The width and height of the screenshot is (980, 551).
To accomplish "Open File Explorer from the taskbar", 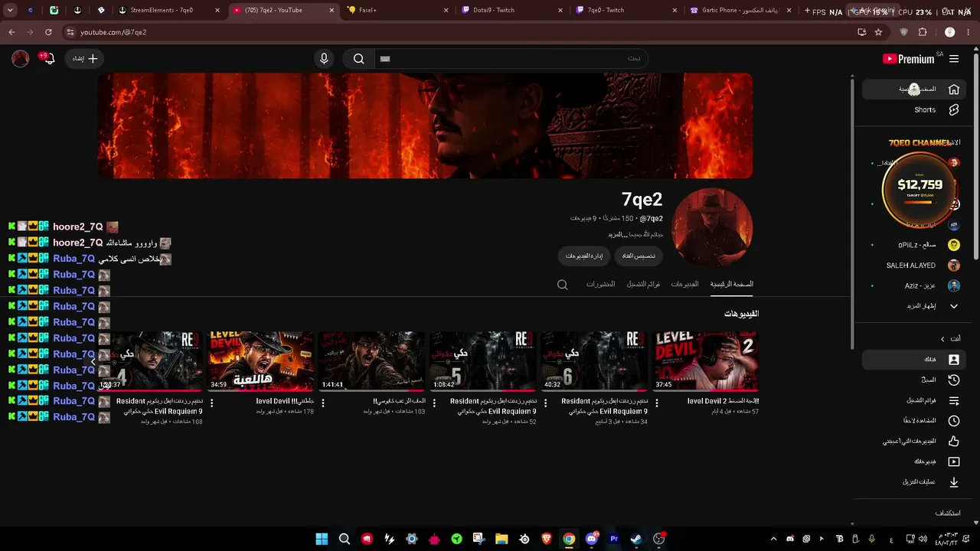I will [501, 539].
